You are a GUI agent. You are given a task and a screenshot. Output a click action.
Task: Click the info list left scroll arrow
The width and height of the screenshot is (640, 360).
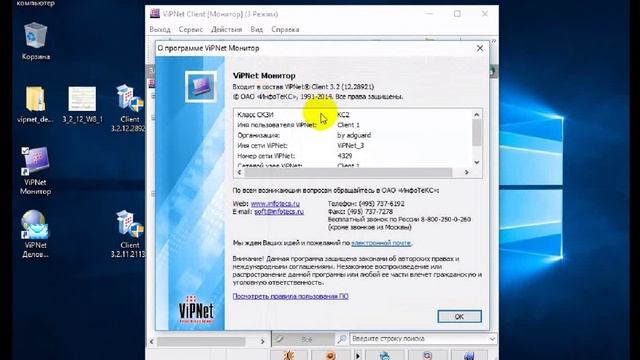(x=240, y=173)
